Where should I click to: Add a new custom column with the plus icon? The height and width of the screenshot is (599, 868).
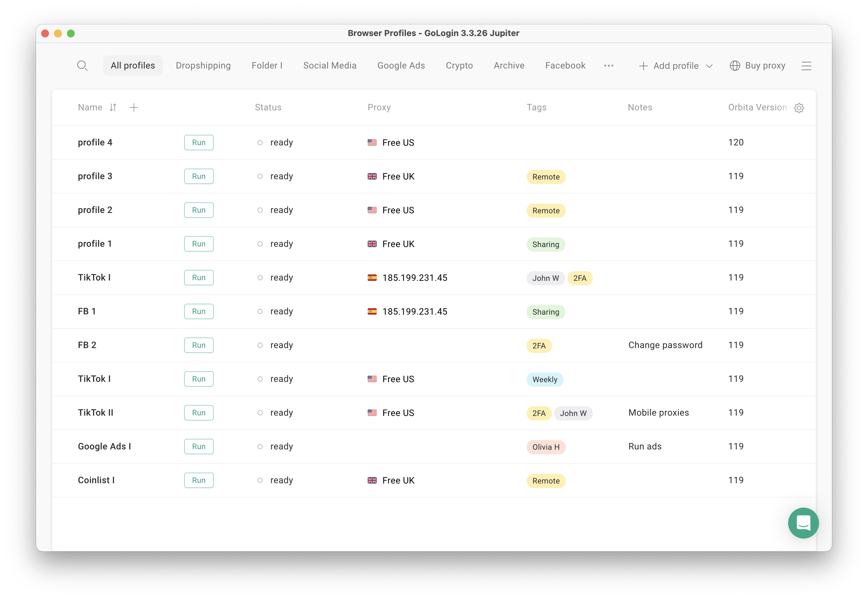[x=134, y=107]
